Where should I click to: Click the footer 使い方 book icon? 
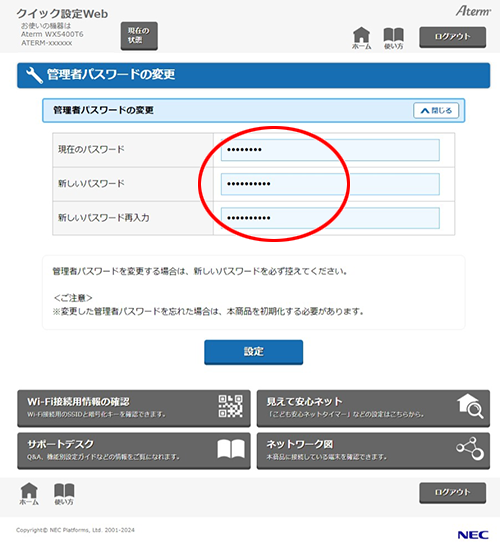[x=64, y=494]
